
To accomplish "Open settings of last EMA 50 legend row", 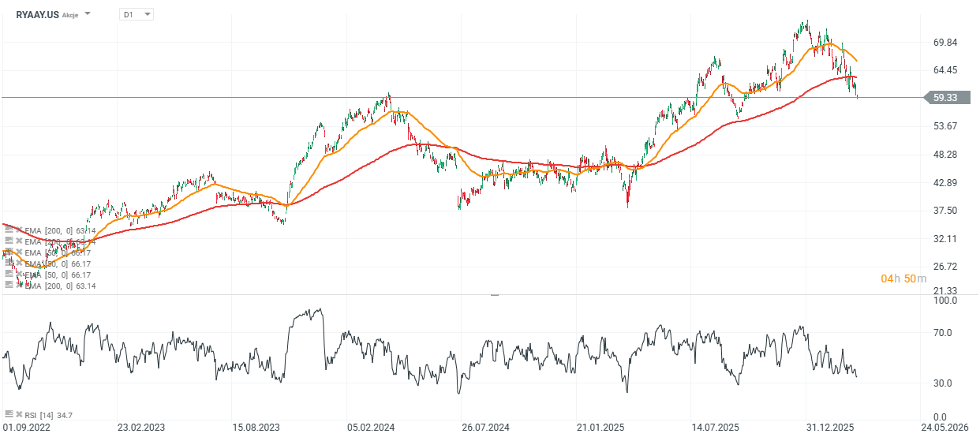I will coord(9,275).
